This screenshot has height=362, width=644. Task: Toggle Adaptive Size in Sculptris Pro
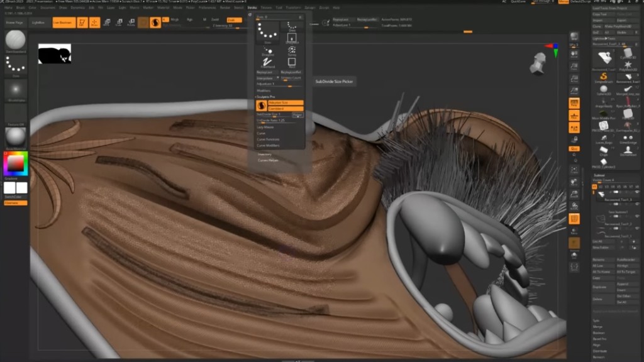(286, 102)
